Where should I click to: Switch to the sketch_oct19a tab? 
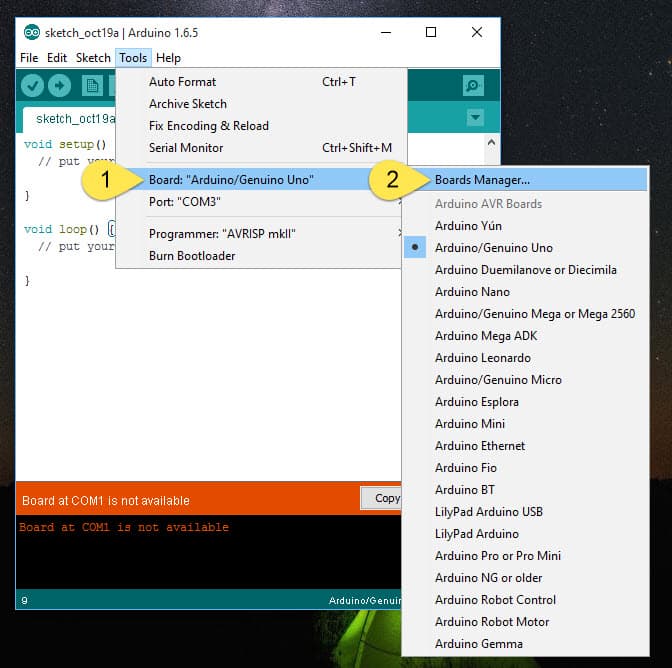(x=70, y=118)
